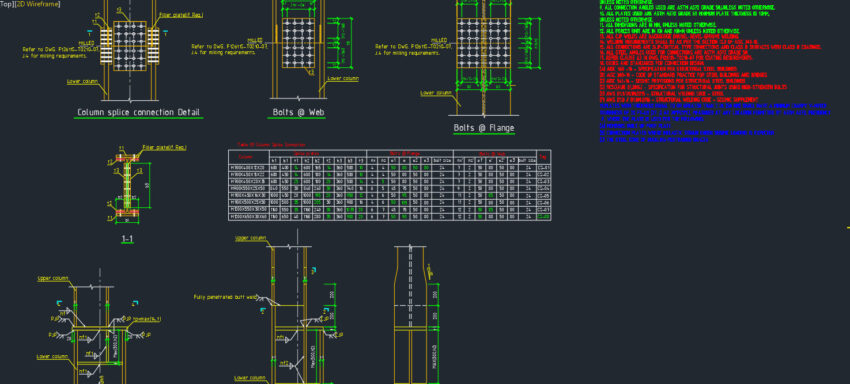Screen dimensions: 850x384
Task: Pick the Filler plate label above section 1-1
Action: pos(164,148)
